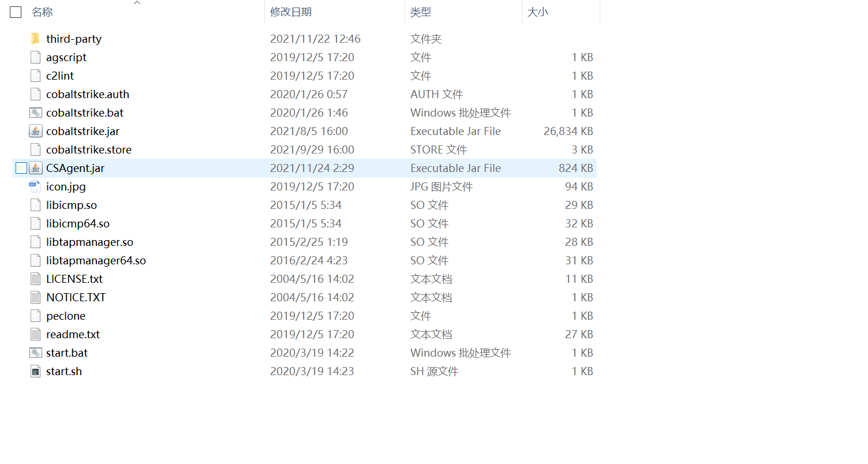
Task: Click the icon.jpg image file icon
Action: [36, 186]
